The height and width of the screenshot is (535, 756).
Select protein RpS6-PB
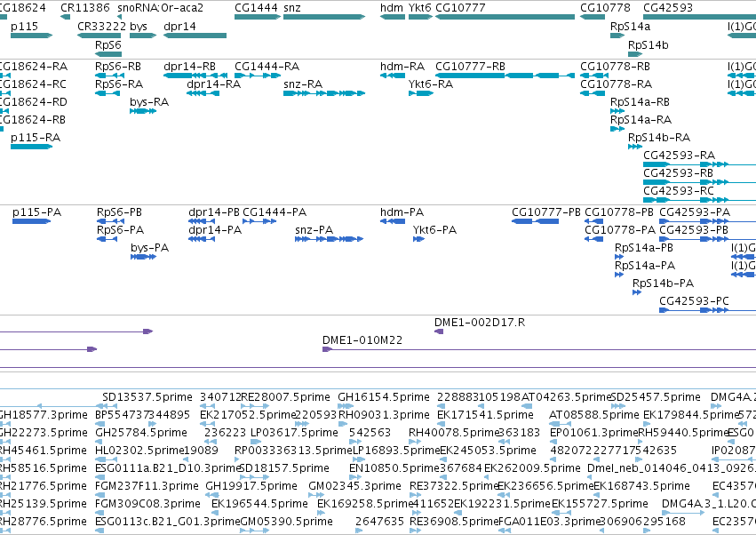pos(108,221)
